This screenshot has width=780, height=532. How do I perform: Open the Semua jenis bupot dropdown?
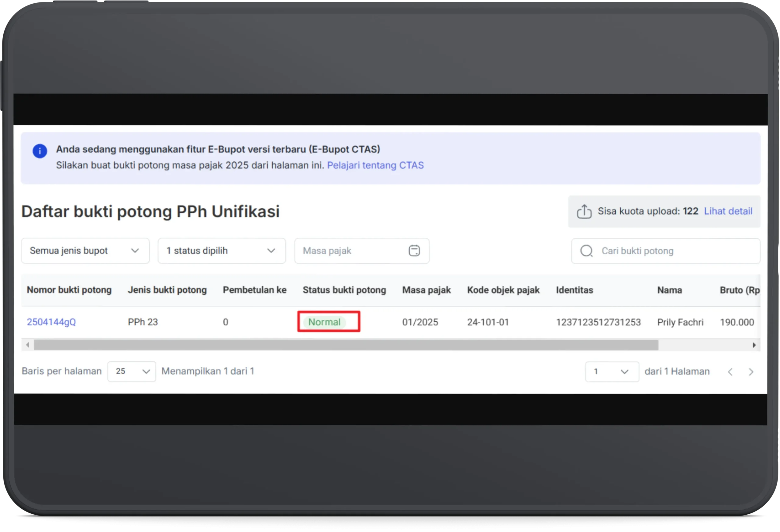(x=85, y=251)
